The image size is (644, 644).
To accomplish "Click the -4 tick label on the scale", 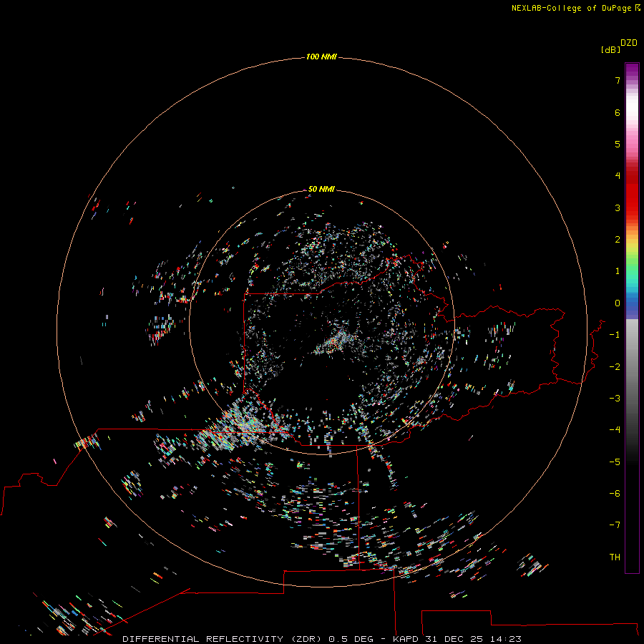I will coord(615,429).
